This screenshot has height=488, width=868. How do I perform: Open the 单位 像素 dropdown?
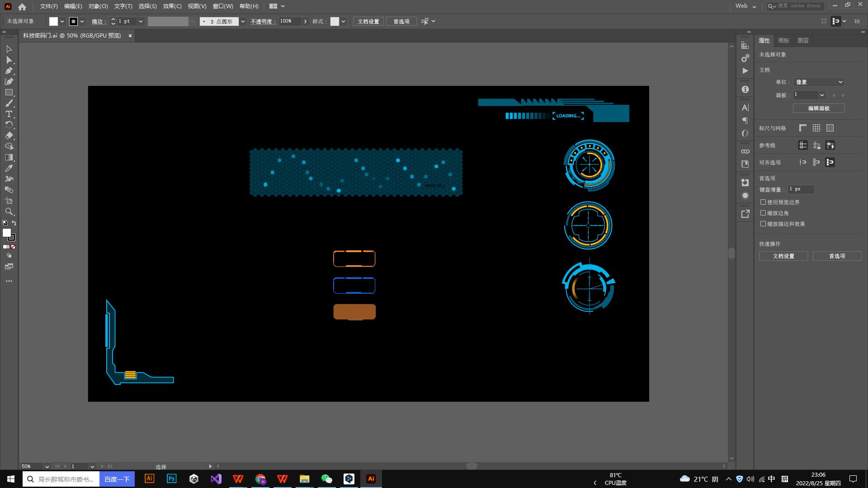pyautogui.click(x=819, y=82)
